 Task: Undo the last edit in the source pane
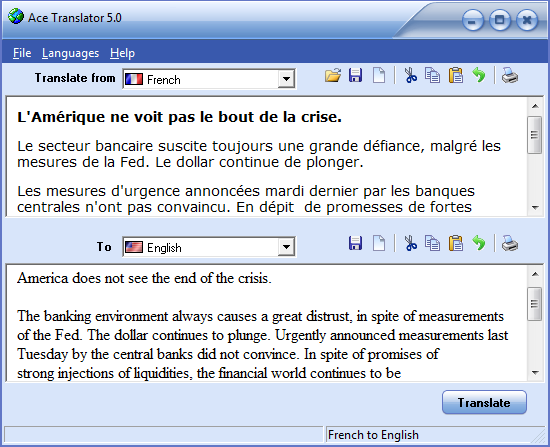pos(479,75)
